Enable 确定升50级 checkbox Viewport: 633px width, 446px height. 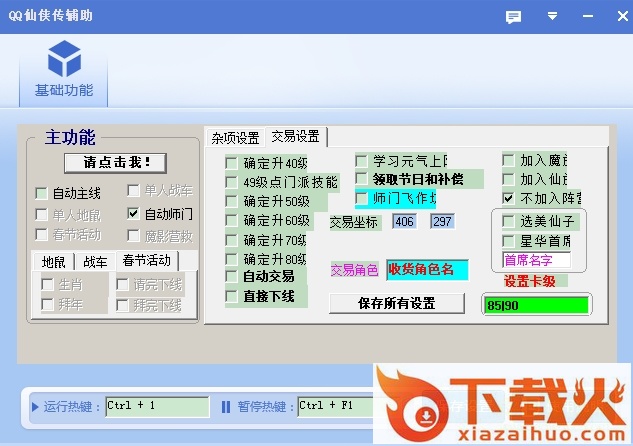pos(231,201)
